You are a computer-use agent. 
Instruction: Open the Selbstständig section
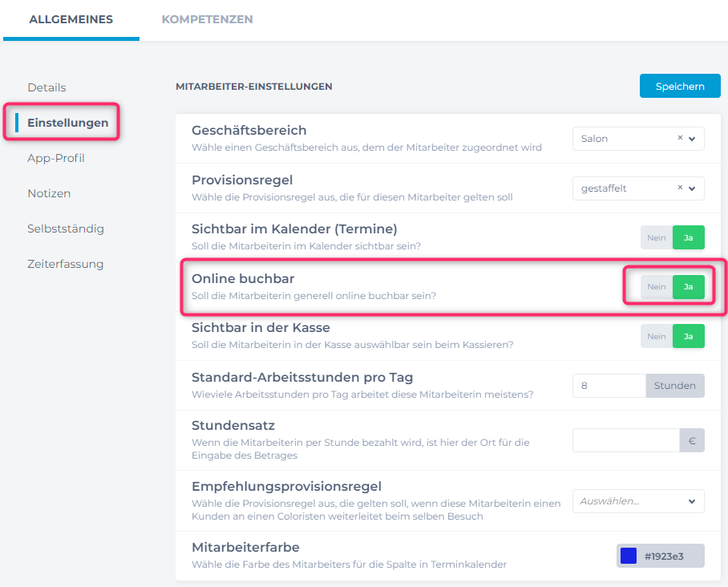(x=66, y=229)
